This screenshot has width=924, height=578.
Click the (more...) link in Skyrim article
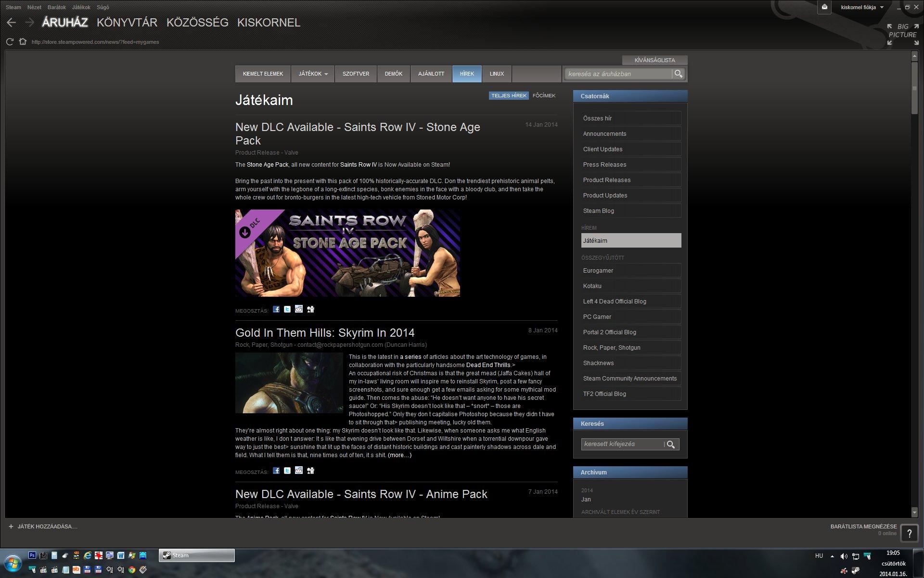point(399,455)
